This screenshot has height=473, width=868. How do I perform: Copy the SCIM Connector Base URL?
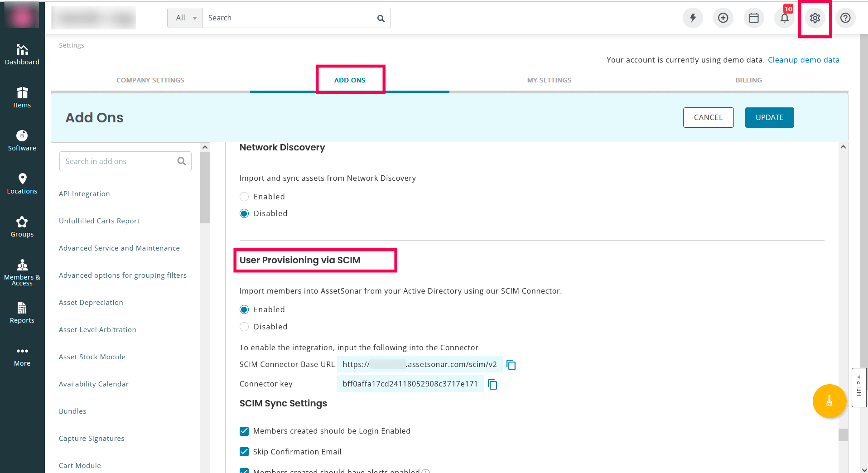pyautogui.click(x=511, y=365)
